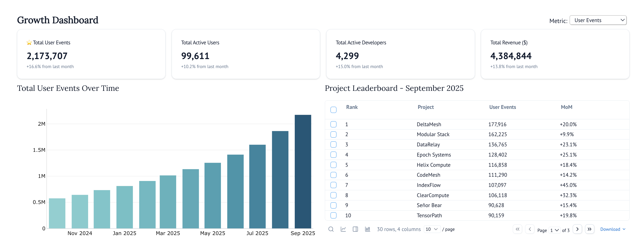Open the line chart builder icon
Screen dimensions: 644x250
[x=343, y=229]
